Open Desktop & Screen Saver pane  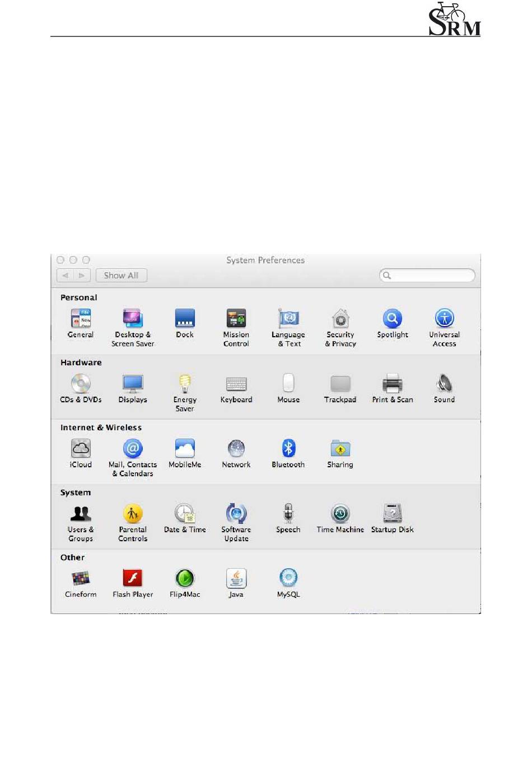(133, 328)
